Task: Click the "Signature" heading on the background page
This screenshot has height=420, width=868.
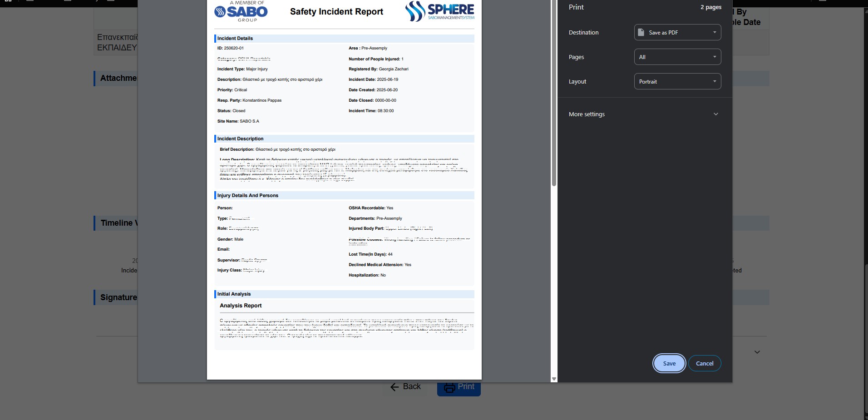Action: pos(118,297)
